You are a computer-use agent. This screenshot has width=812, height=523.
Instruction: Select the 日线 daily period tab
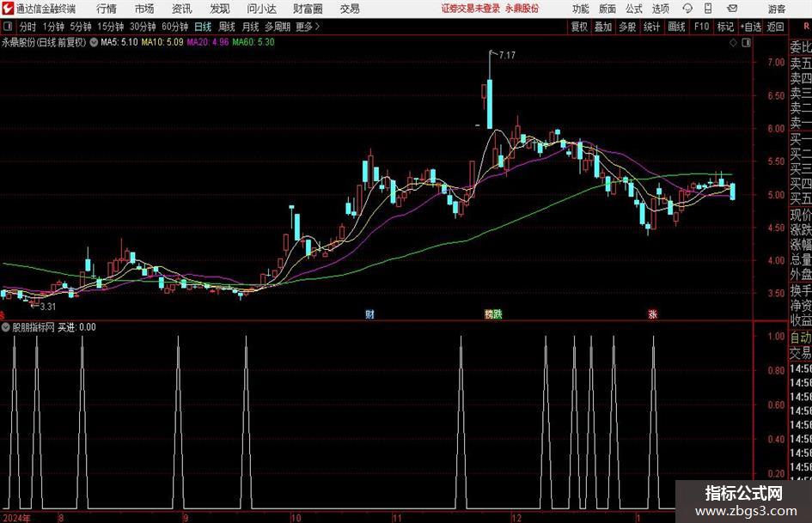point(203,27)
